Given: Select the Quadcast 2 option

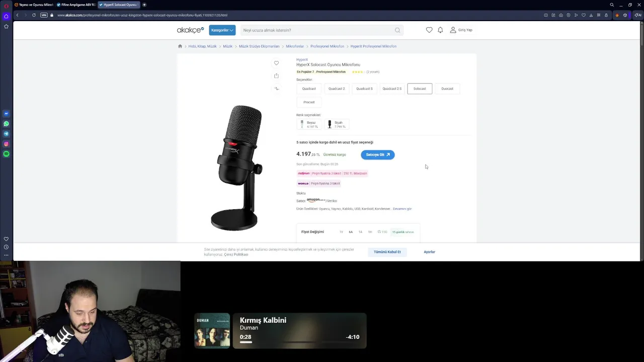Looking at the screenshot, I should [337, 88].
